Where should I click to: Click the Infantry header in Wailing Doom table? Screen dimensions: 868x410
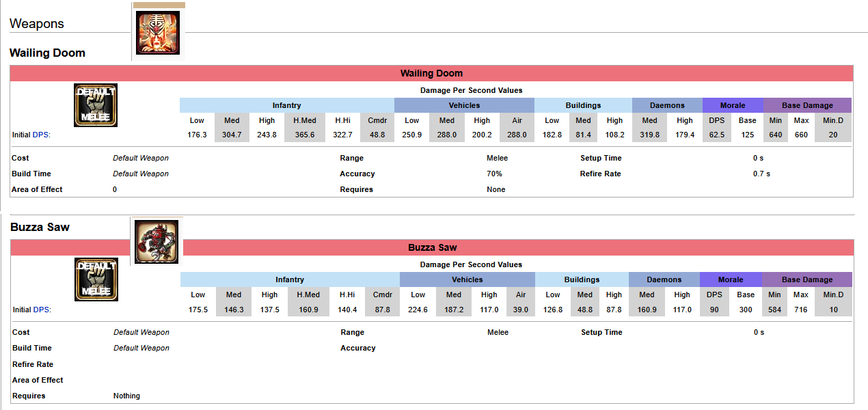coord(287,105)
